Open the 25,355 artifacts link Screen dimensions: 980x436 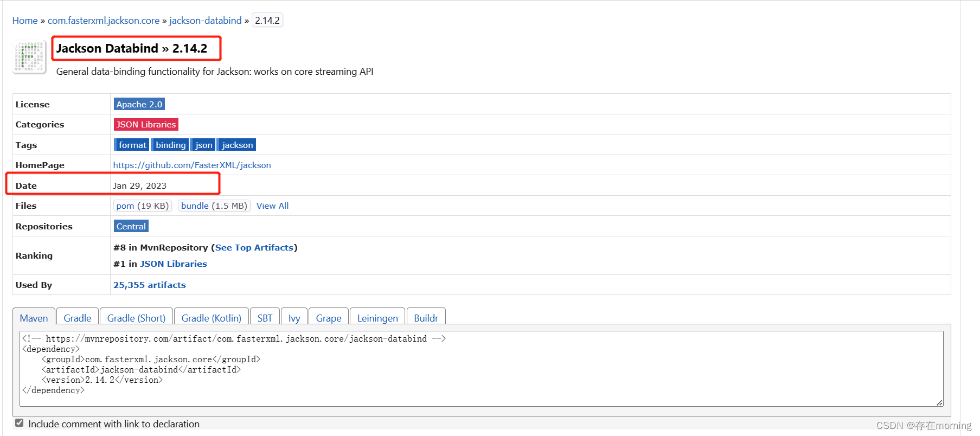150,285
